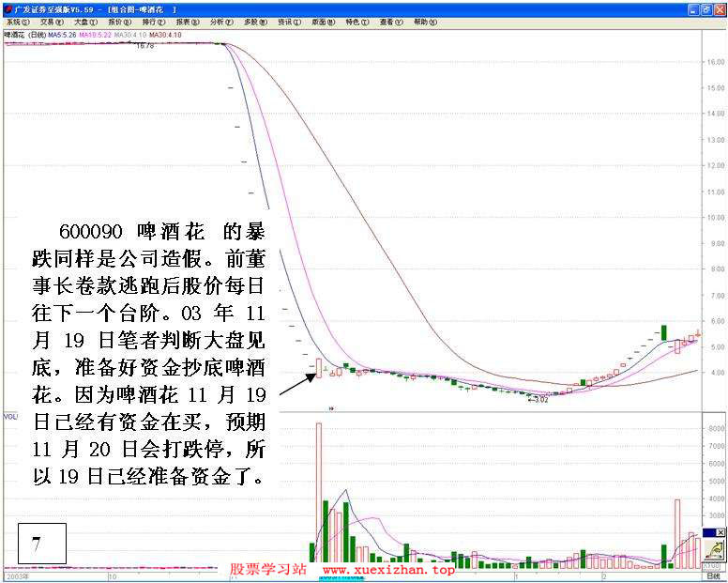Open the 分析 menu
This screenshot has height=583, width=728.
pyautogui.click(x=221, y=22)
